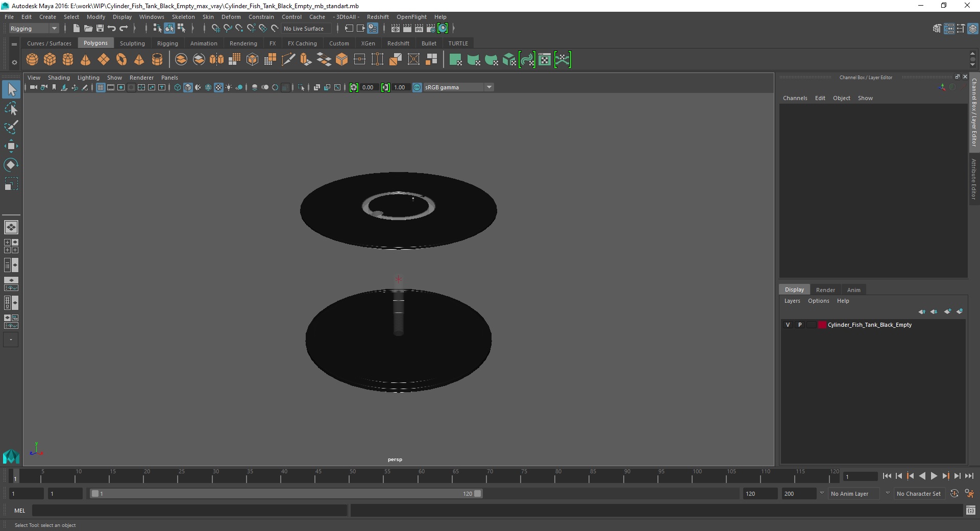
Task: Open the viewport Shading menu
Action: click(x=59, y=78)
